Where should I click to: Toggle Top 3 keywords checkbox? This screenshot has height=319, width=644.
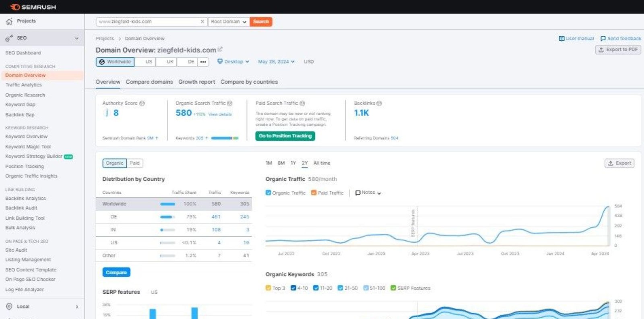click(x=268, y=288)
